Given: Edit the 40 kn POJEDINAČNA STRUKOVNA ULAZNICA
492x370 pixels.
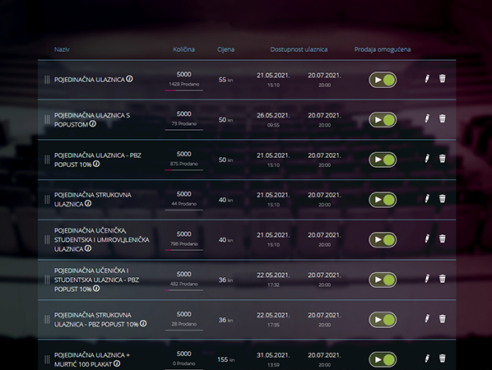Looking at the screenshot, I should click(x=427, y=199).
